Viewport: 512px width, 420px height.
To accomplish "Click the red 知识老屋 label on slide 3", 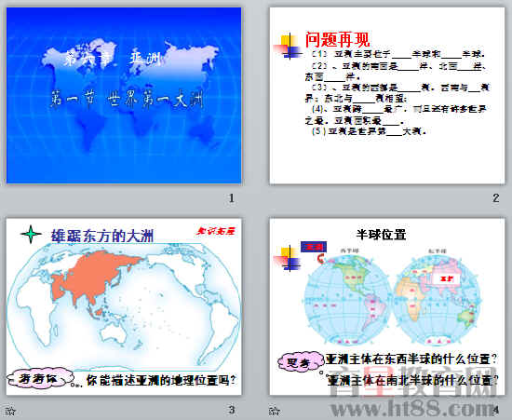I will coord(216,231).
